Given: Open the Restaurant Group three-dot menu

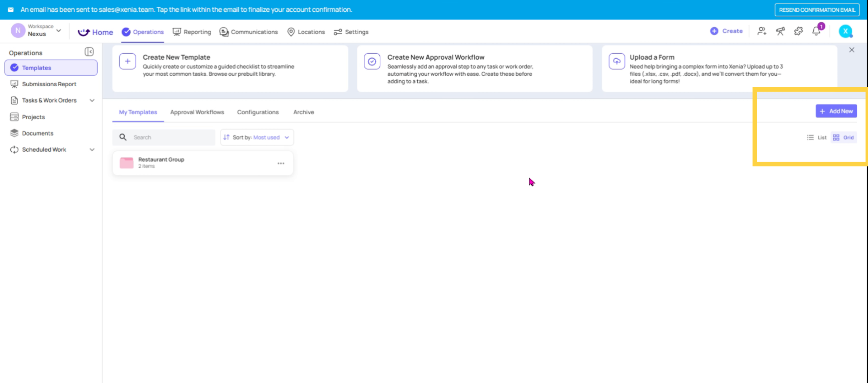Looking at the screenshot, I should pos(281,163).
